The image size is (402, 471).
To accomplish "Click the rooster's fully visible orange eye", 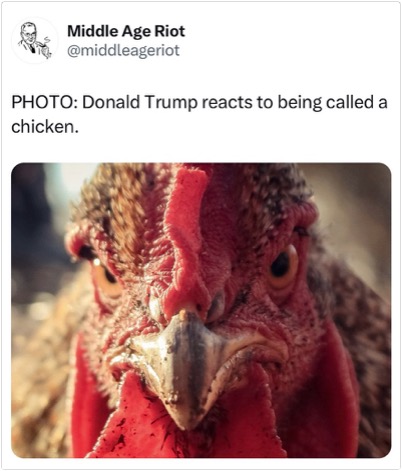I will [x=282, y=267].
